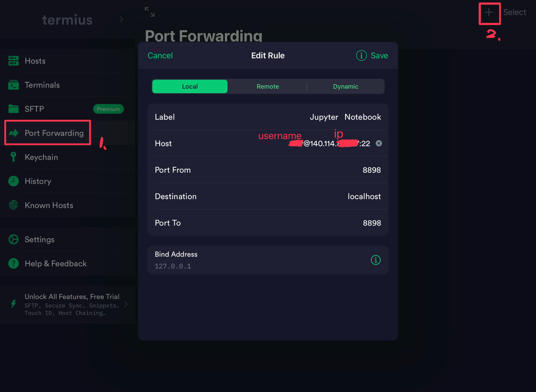536x392 pixels.
Task: Switch to Dynamic forwarding type
Action: [345, 87]
